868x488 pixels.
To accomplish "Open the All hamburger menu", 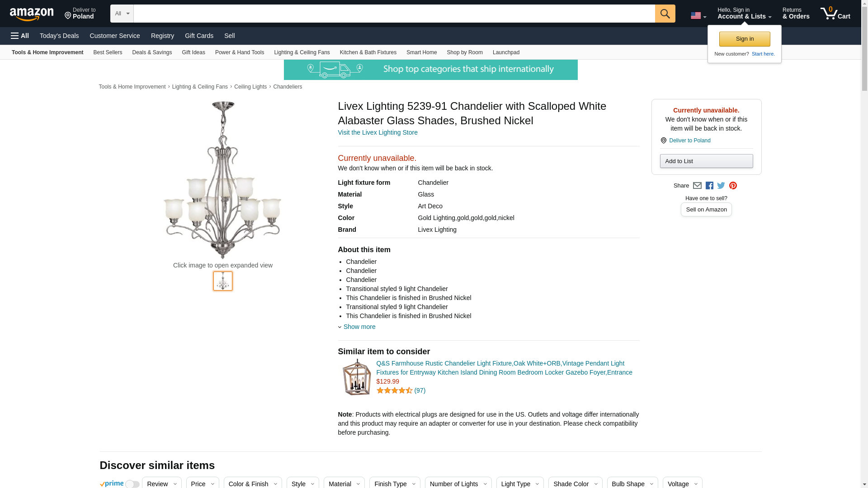I will (20, 36).
